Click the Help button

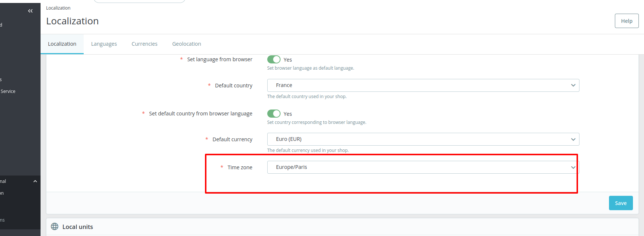click(x=627, y=21)
